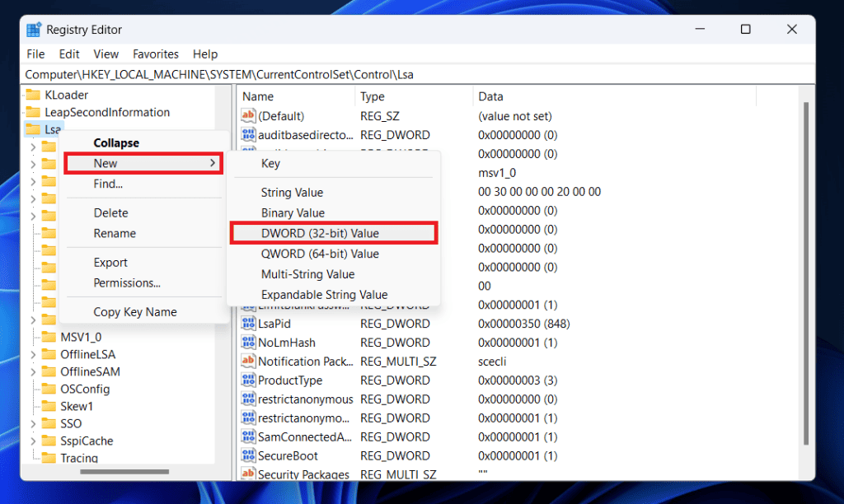Click the DWORD icon next to LsaPid
This screenshot has width=844, height=504.
click(248, 323)
